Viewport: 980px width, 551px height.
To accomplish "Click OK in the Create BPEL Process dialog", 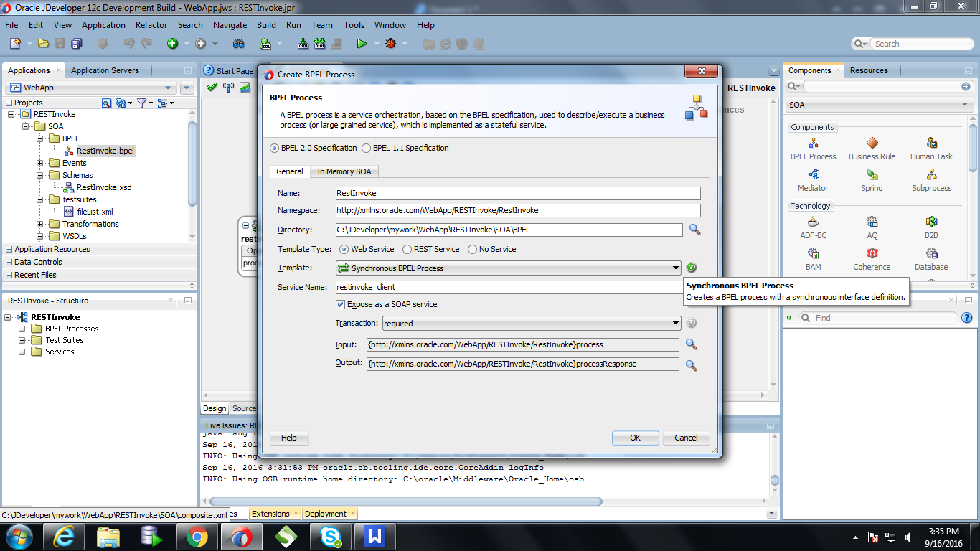I will pos(634,438).
